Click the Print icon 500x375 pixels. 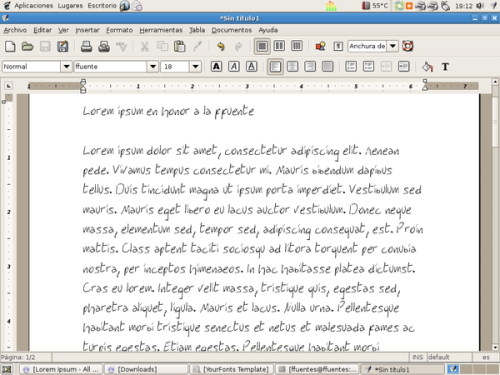pos(86,46)
